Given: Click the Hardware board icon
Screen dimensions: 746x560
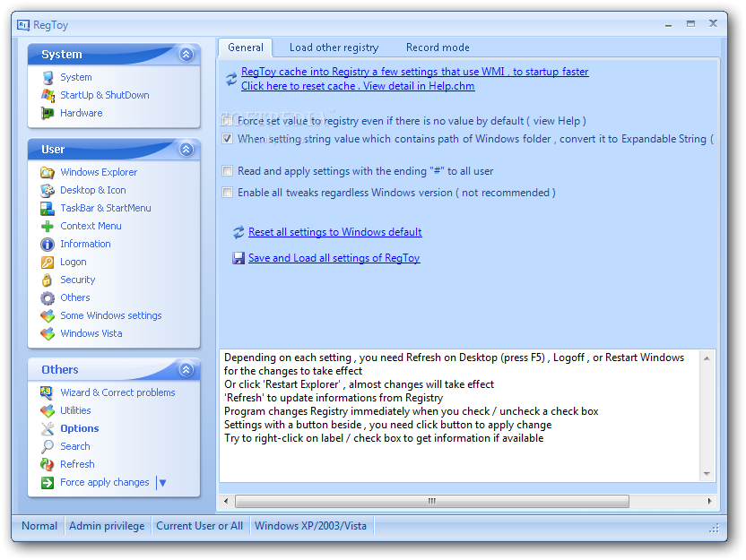Looking at the screenshot, I should (x=48, y=113).
